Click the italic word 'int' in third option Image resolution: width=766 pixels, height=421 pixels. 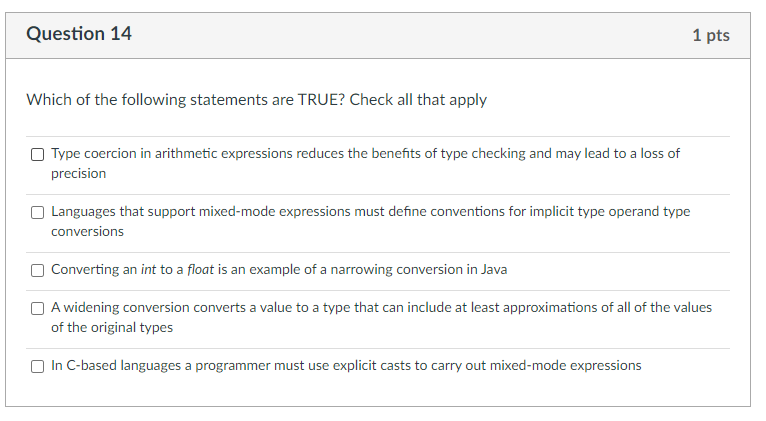tap(146, 270)
